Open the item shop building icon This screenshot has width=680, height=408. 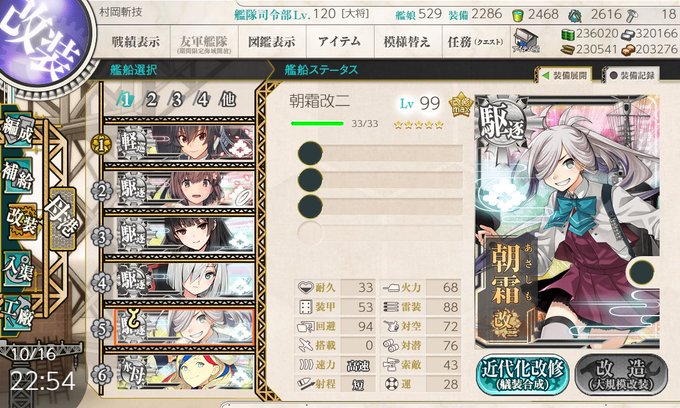click(x=526, y=41)
